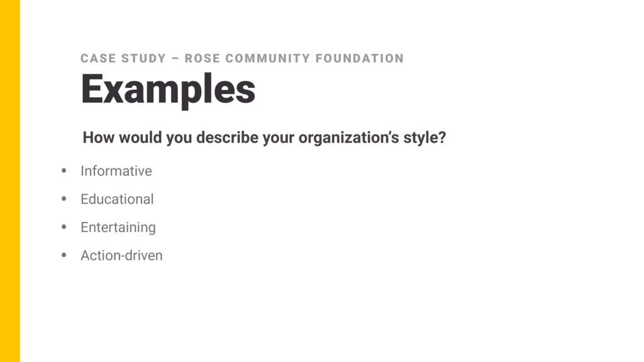Select the 'Educational' bullet text
644x362 pixels.
point(117,199)
